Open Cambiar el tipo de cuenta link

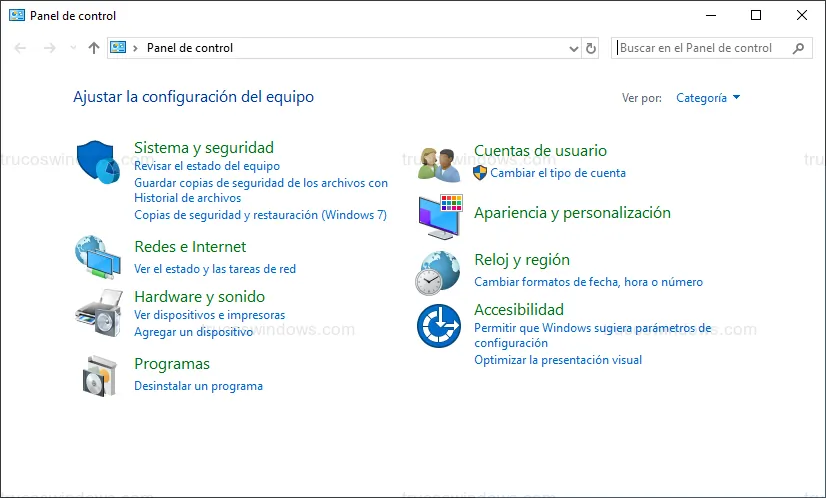pos(557,173)
